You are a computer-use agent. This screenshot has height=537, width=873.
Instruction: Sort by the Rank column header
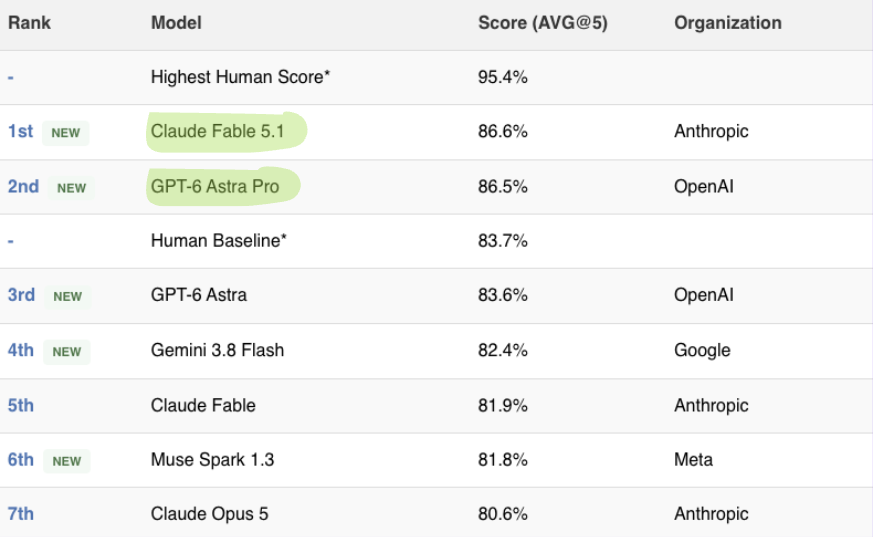[29, 23]
